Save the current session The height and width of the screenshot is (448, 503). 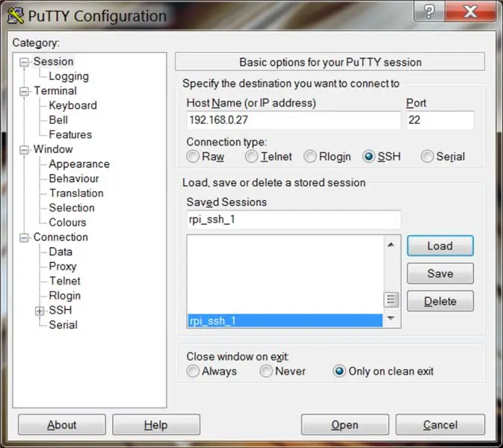(x=440, y=274)
